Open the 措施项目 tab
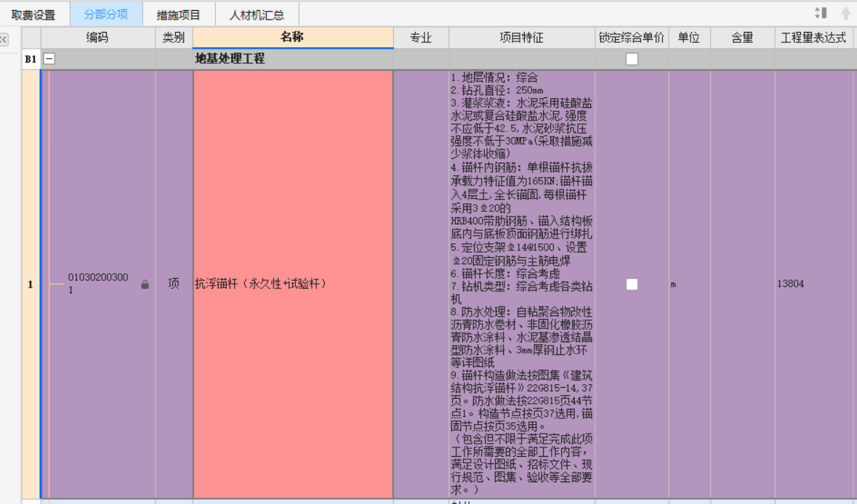The width and height of the screenshot is (857, 504). coord(179,15)
